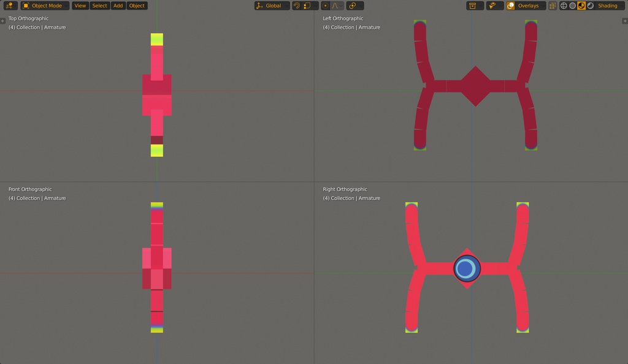Open the Object Mode dropdown
628x364 pixels.
tap(44, 6)
